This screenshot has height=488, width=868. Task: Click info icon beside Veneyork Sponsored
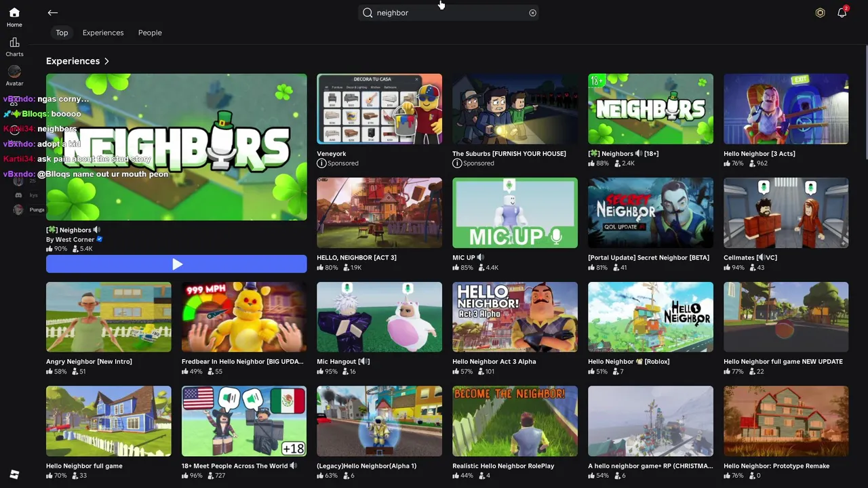[x=321, y=163]
